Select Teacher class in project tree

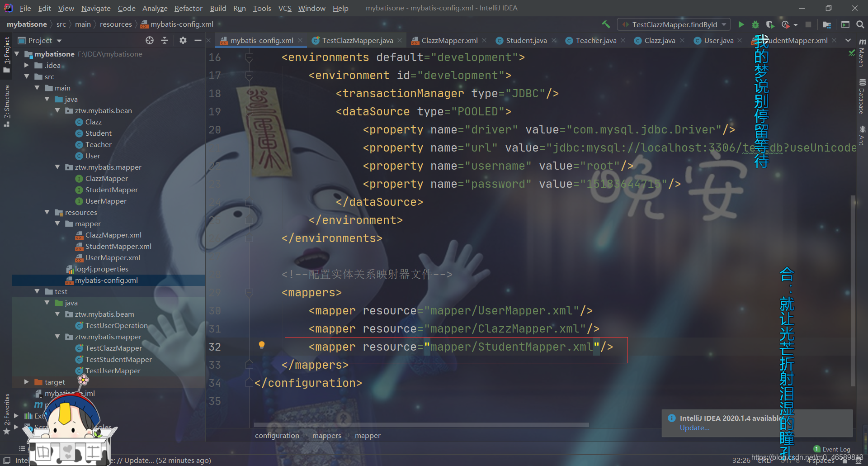[98, 144]
